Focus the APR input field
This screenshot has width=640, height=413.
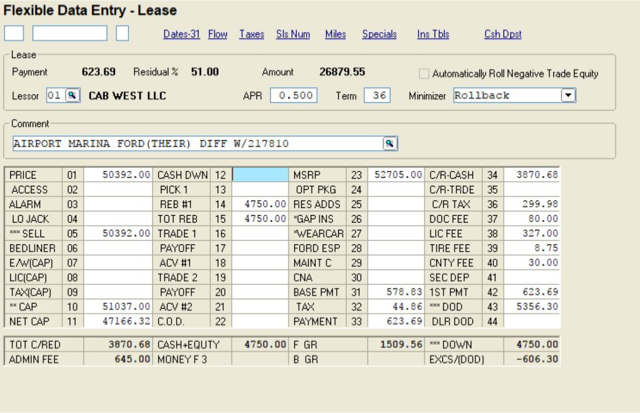[294, 95]
